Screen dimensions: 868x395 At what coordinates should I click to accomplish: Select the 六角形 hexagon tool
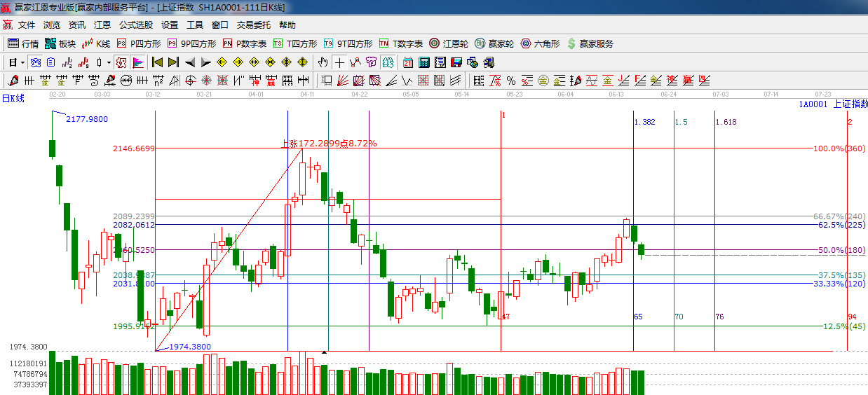point(540,43)
